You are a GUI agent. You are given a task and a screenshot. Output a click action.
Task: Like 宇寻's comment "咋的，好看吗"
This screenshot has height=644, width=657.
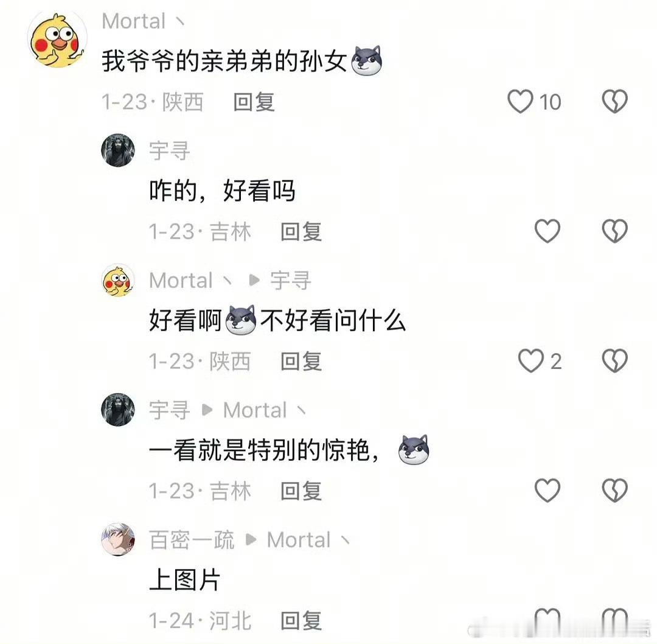[x=547, y=231]
